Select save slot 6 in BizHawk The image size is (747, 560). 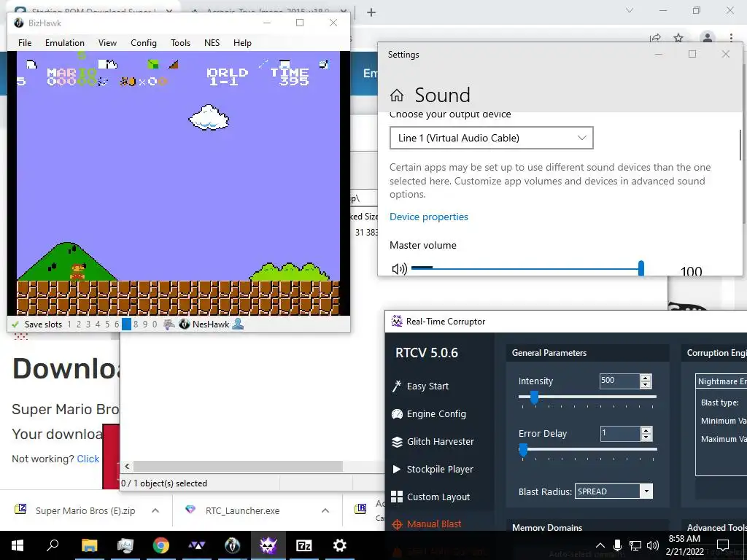pos(117,324)
